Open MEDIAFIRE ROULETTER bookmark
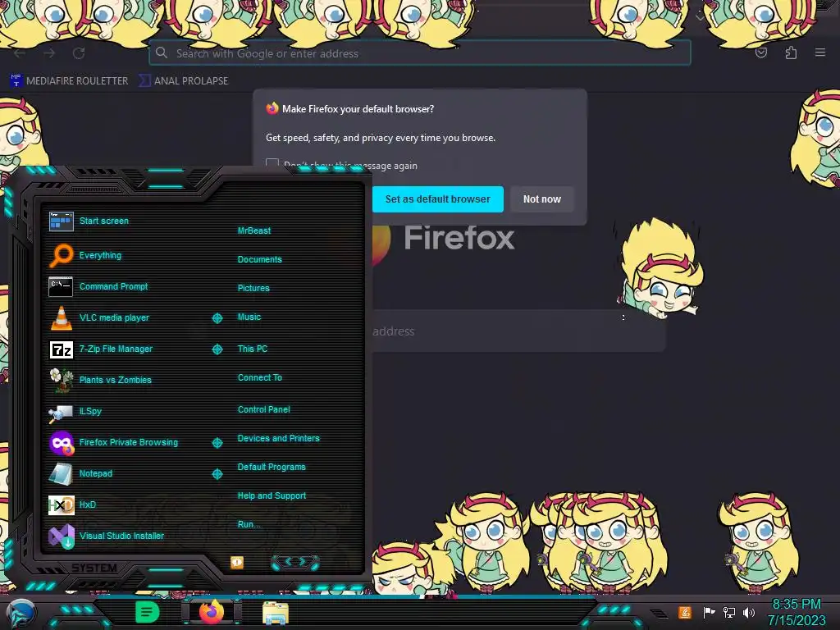The width and height of the screenshot is (840, 630). (69, 81)
